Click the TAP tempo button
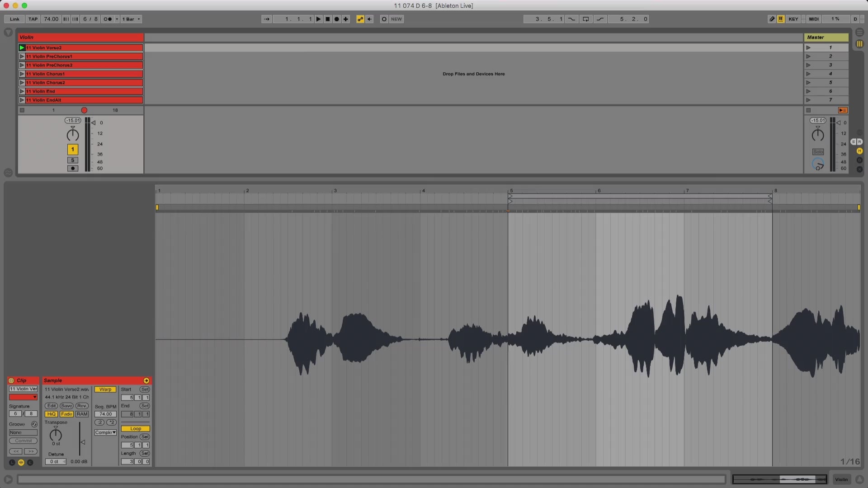Image resolution: width=868 pixels, height=488 pixels. [x=33, y=19]
